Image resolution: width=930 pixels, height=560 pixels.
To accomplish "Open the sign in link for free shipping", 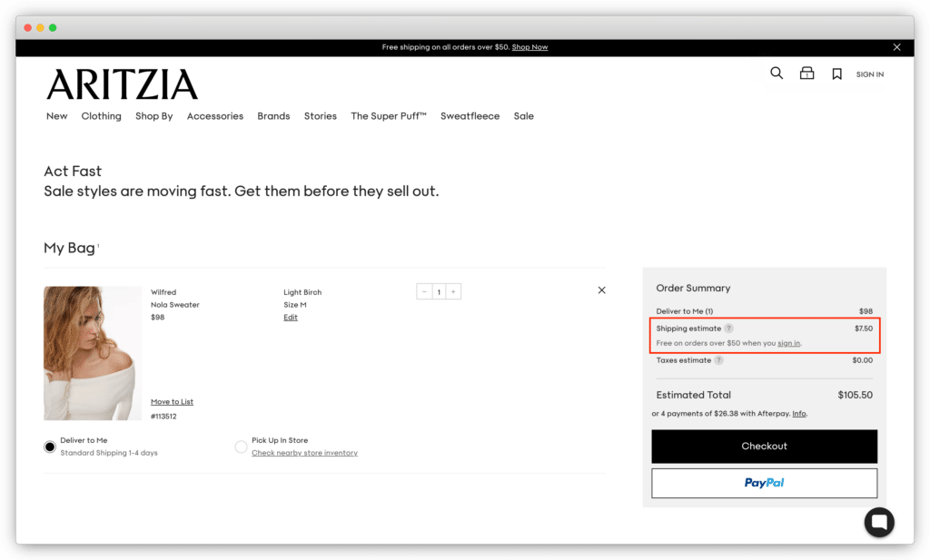I will [x=788, y=343].
